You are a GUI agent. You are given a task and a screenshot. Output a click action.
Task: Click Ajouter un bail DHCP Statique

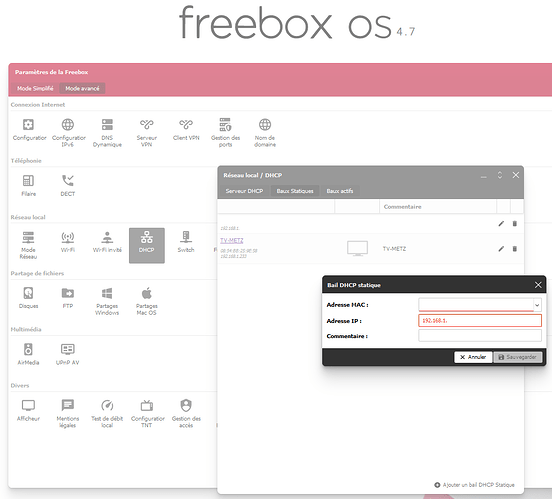tap(475, 485)
